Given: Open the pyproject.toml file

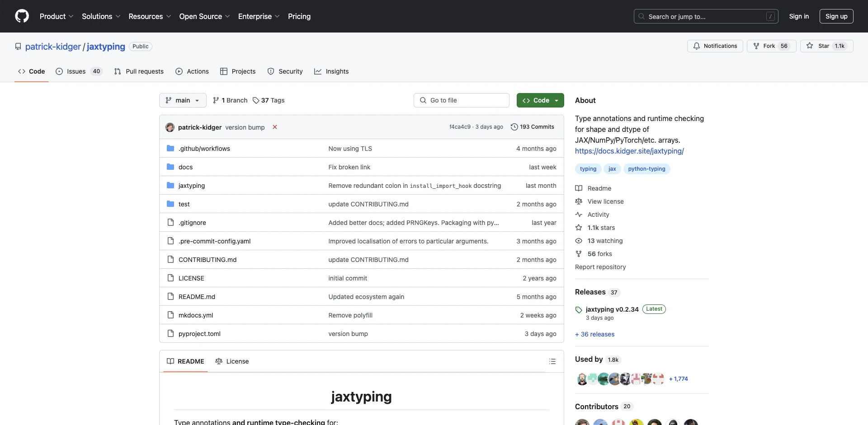Looking at the screenshot, I should pyautogui.click(x=199, y=334).
